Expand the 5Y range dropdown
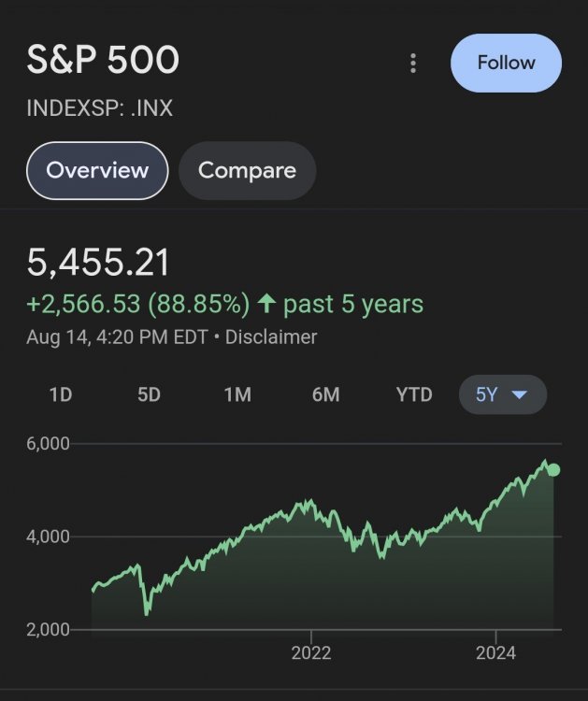The height and width of the screenshot is (701, 588). click(x=502, y=394)
